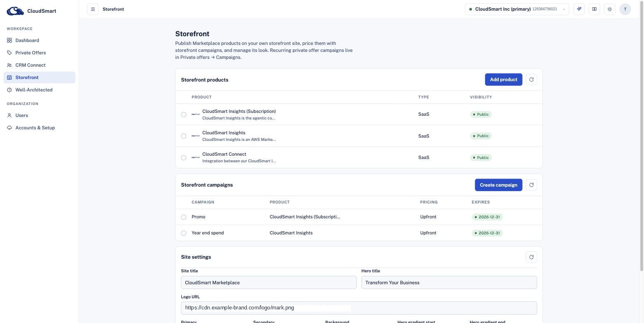Click the Public badge for CloudSmart Connect
Image resolution: width=644 pixels, height=323 pixels.
[481, 158]
